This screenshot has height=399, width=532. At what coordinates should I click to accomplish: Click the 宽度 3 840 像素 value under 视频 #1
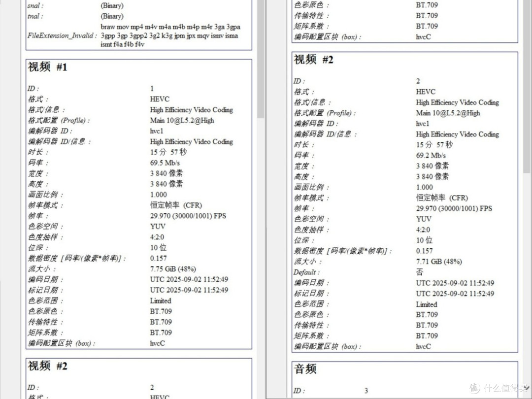click(166, 173)
